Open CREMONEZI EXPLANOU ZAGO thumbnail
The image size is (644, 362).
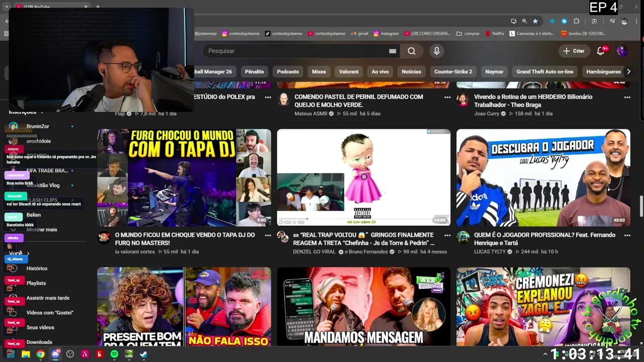pos(543,306)
